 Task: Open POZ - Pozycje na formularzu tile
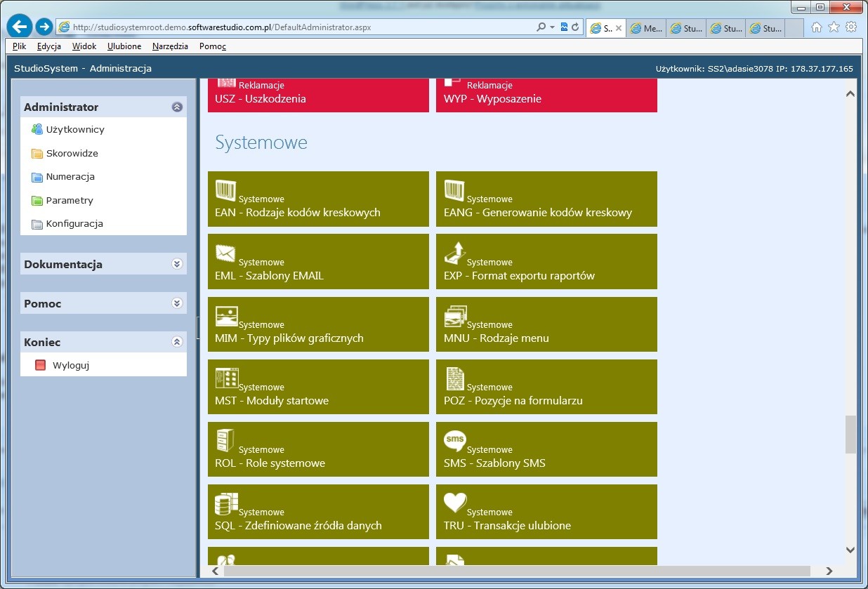click(546, 388)
